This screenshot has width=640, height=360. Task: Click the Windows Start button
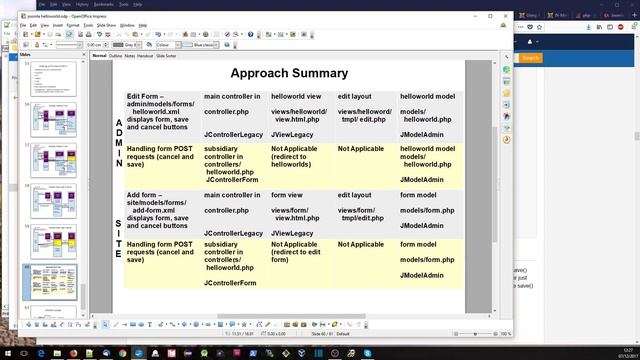point(8,353)
